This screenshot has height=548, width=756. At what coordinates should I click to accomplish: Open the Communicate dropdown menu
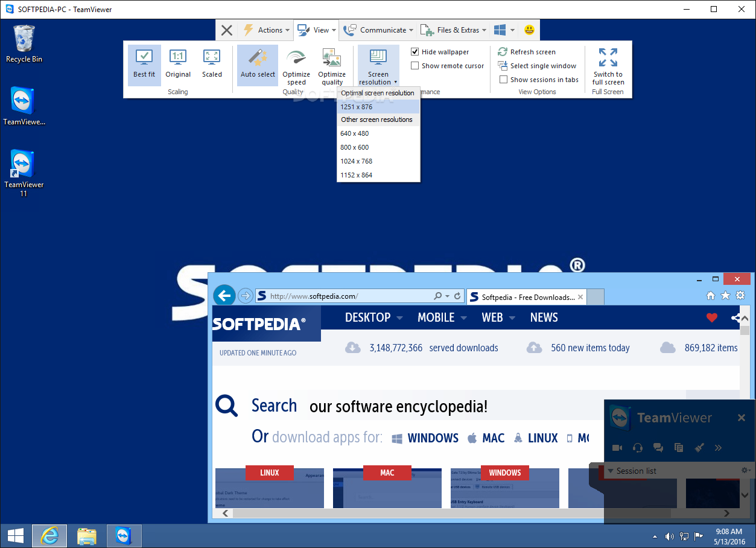(x=379, y=30)
